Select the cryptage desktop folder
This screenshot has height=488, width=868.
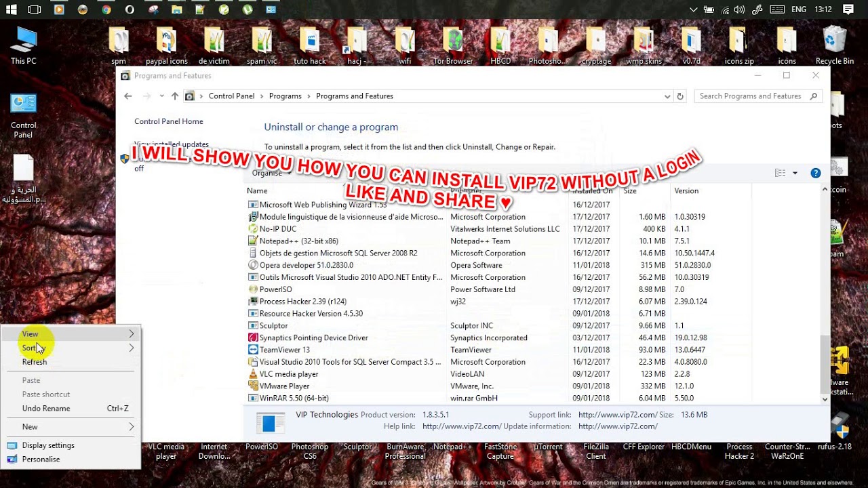coord(596,45)
